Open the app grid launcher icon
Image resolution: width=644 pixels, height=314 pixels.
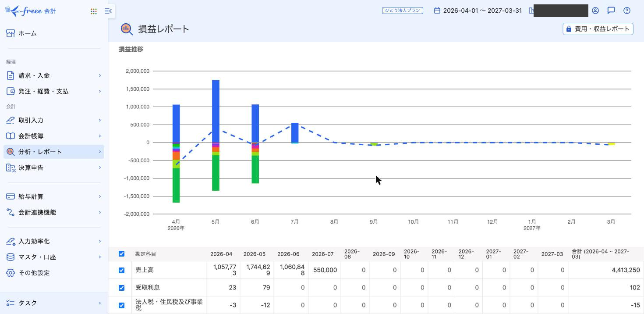[x=94, y=11]
